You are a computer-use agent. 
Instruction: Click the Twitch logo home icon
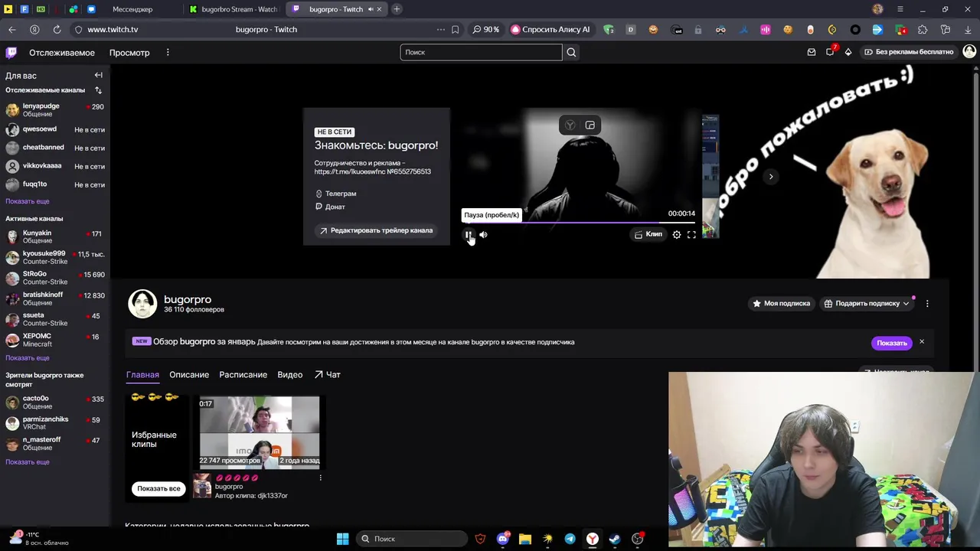coord(11,52)
